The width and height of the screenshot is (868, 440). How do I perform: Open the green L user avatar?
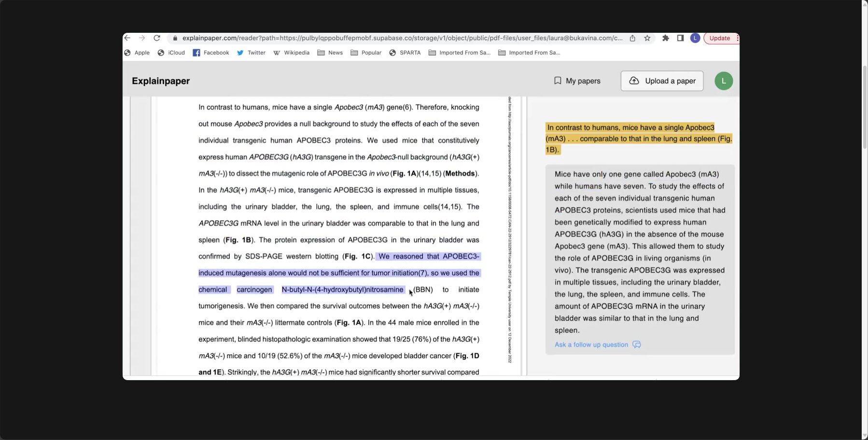(x=724, y=81)
